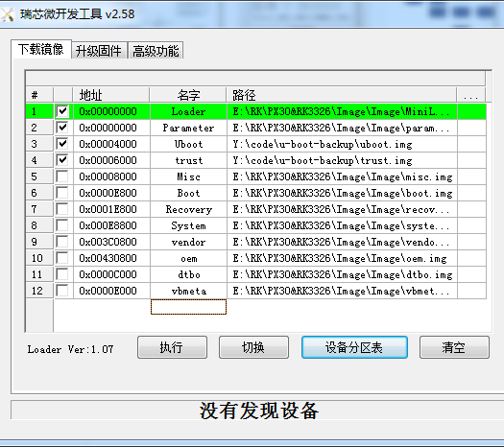Enable the dtbo row checkbox

[62, 274]
